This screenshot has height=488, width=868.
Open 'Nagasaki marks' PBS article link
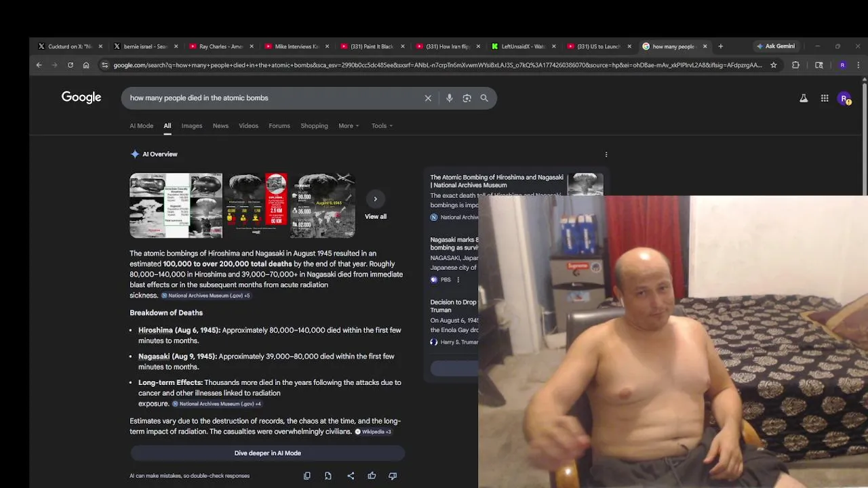pos(454,244)
